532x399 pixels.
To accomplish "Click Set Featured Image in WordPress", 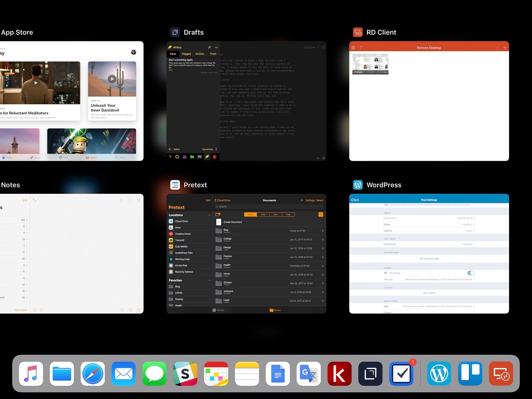I will tap(429, 258).
